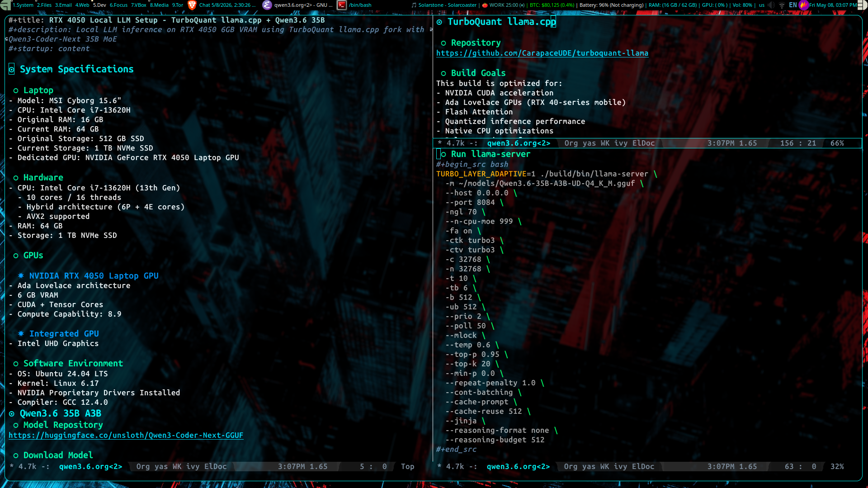Image resolution: width=868 pixels, height=488 pixels.
Task: Open the Wi-Fi network tray icon
Action: tap(782, 5)
